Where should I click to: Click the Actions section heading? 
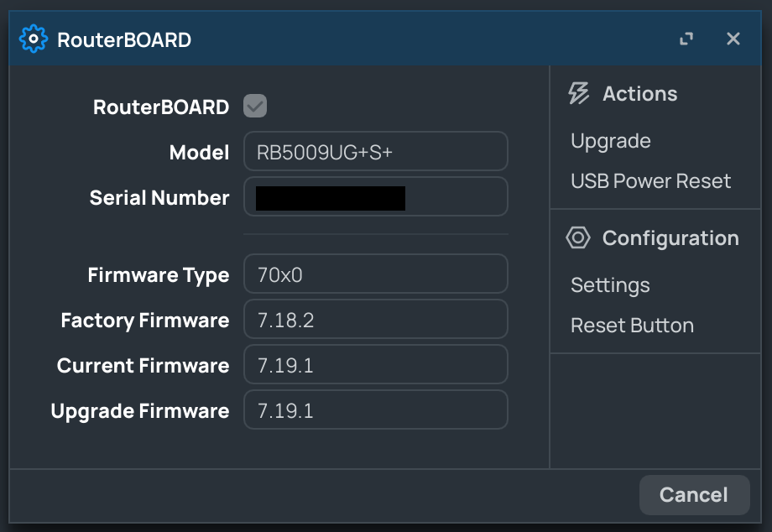click(x=640, y=93)
